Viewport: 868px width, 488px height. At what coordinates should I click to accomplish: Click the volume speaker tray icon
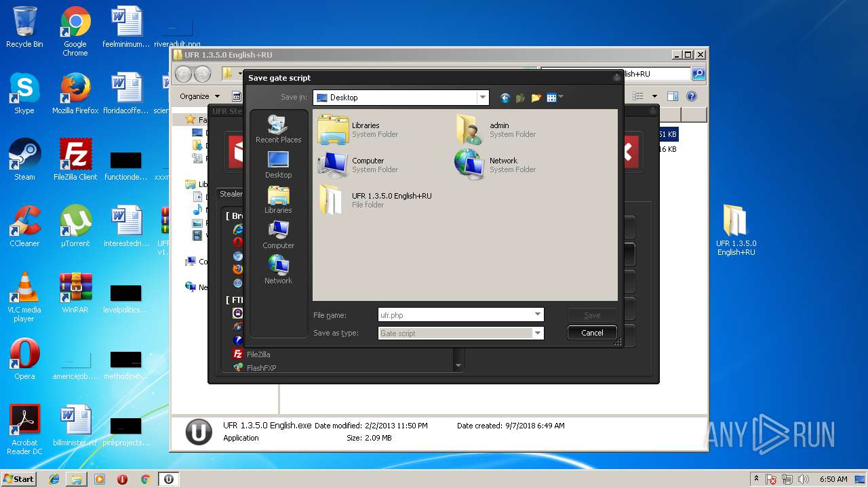[803, 479]
